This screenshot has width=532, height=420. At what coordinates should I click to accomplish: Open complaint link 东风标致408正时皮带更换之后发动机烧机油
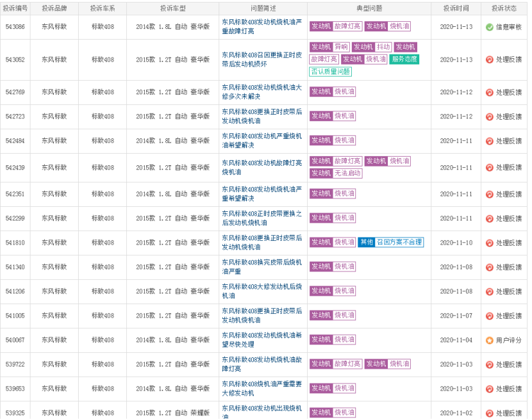pyautogui.click(x=262, y=218)
